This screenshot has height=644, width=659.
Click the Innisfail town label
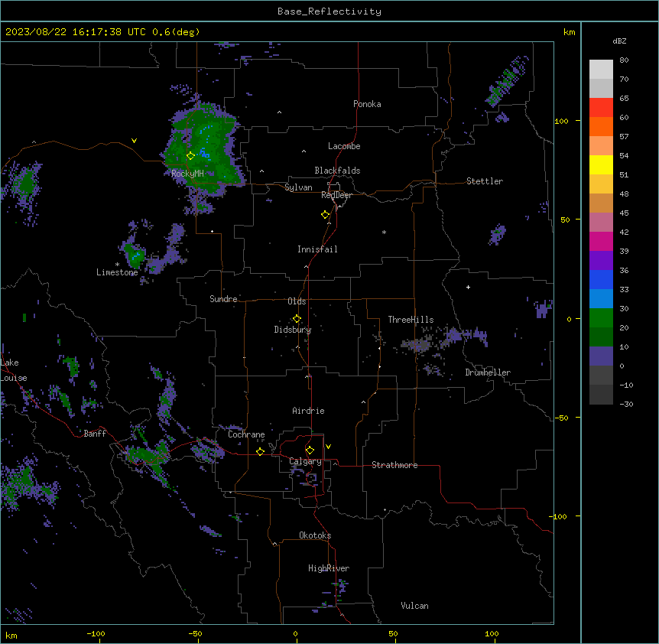point(317,249)
